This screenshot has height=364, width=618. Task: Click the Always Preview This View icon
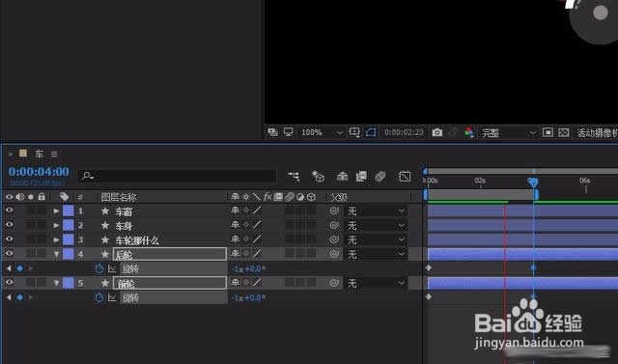coord(272,132)
